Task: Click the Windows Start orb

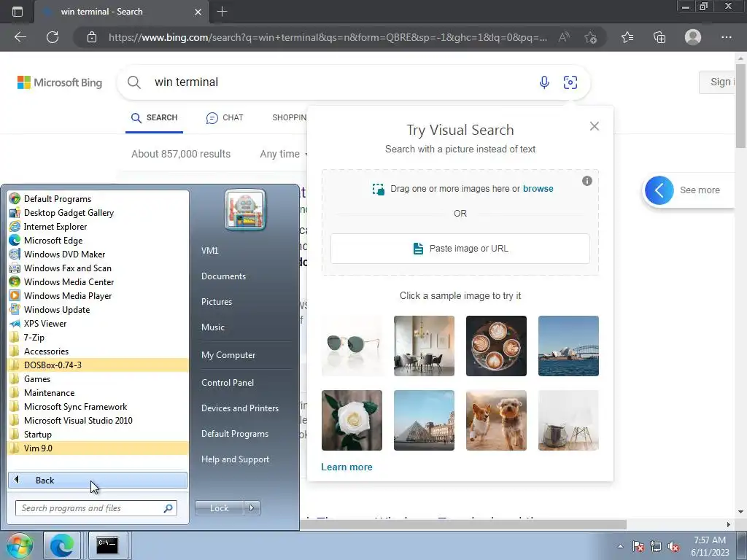Action: point(20,545)
